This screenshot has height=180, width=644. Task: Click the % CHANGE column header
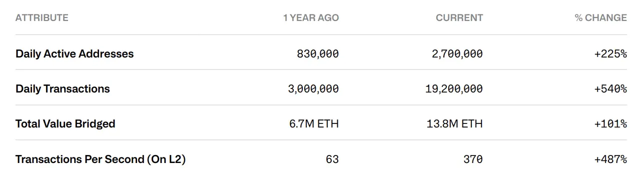[x=600, y=17]
